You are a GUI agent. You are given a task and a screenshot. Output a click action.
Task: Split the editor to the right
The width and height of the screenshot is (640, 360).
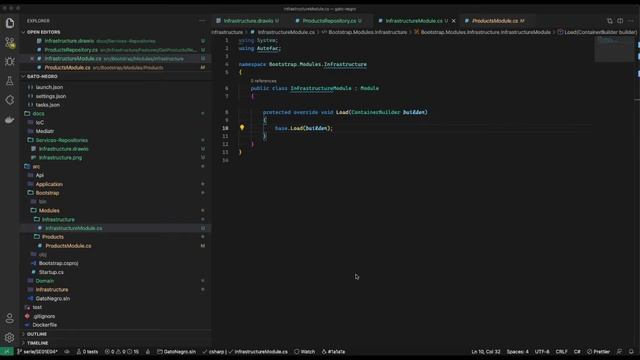click(x=620, y=21)
